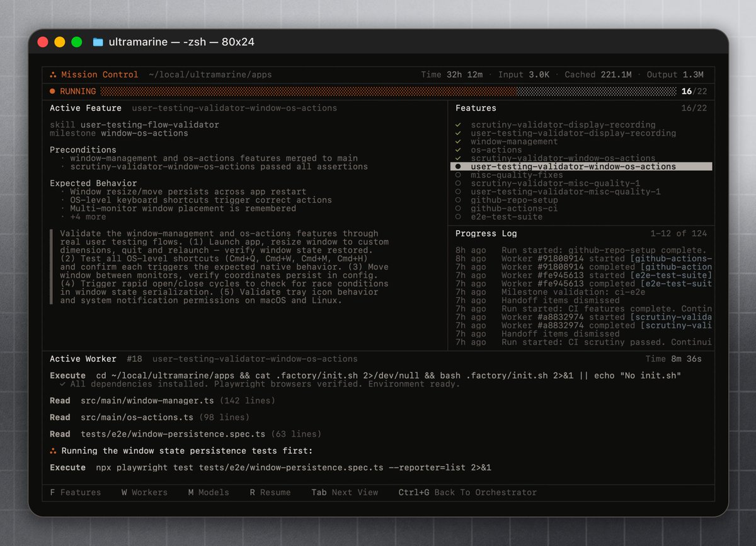Open the Features view in footer
This screenshot has height=546, width=756.
[76, 492]
